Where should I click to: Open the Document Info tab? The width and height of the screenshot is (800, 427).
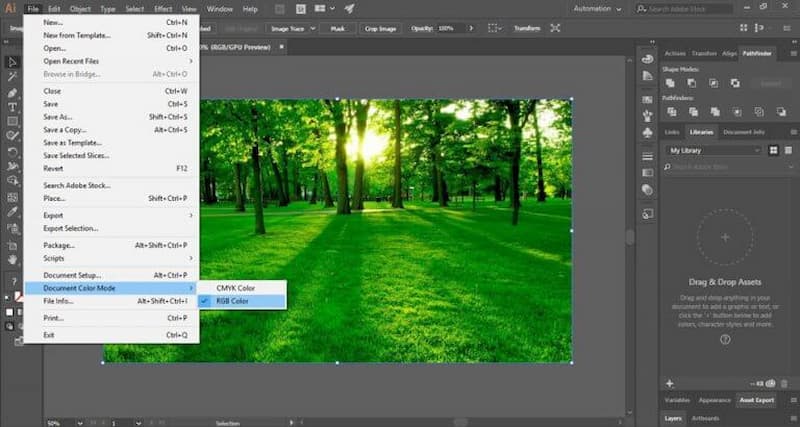click(x=744, y=132)
